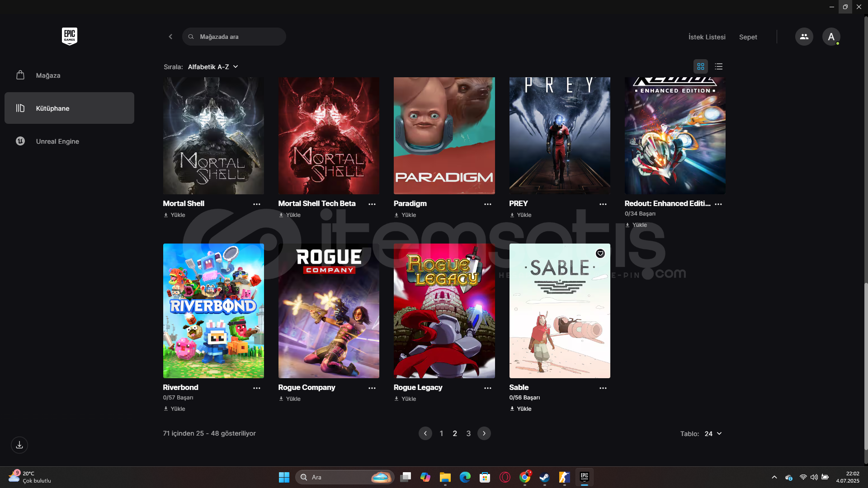This screenshot has height=488, width=868.
Task: Click Yükle under Rogue Company
Action: click(x=290, y=399)
